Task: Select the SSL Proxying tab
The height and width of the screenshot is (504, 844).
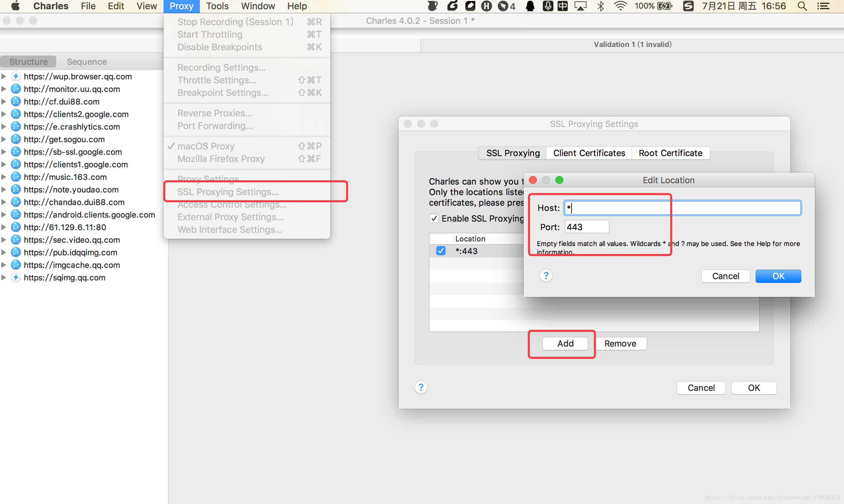Action: pos(513,153)
